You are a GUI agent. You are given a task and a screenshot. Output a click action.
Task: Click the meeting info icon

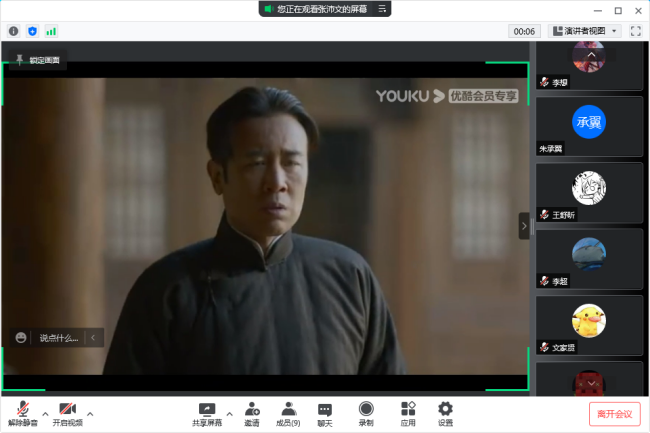point(14,31)
